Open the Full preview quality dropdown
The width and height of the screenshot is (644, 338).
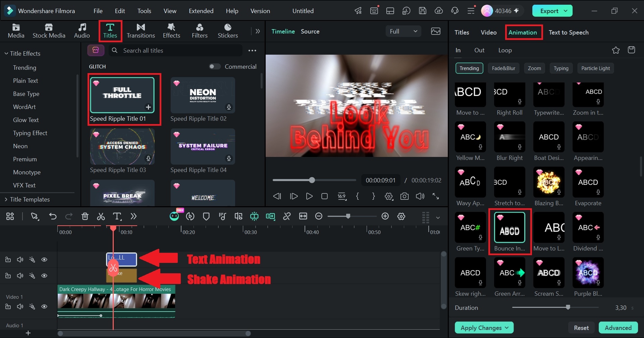(403, 31)
